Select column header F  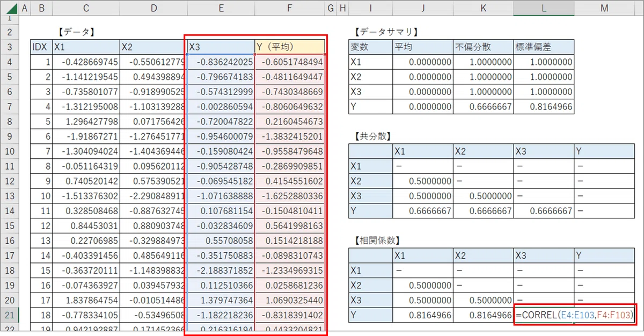(290, 8)
